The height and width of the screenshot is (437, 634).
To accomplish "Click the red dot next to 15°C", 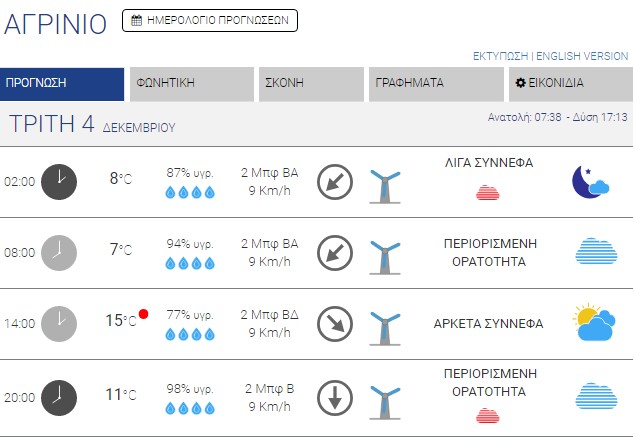I will (x=143, y=314).
